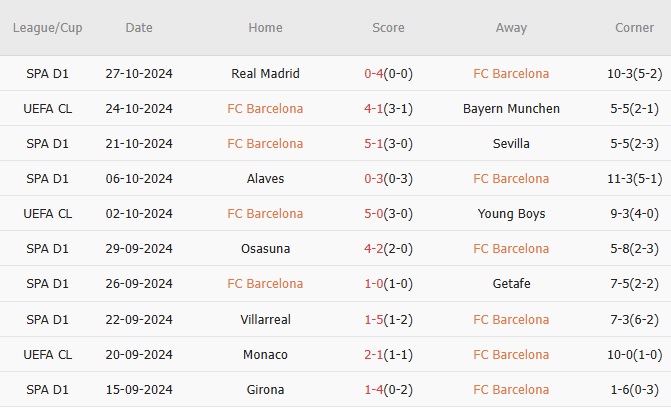The width and height of the screenshot is (671, 411).
Task: Click the Real Madrid home team name
Action: coord(265,73)
